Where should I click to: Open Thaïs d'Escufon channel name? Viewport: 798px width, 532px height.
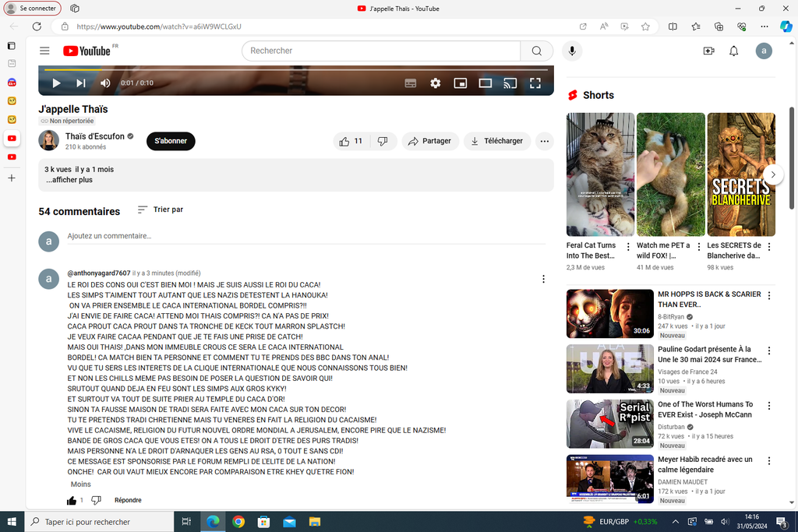(94, 136)
